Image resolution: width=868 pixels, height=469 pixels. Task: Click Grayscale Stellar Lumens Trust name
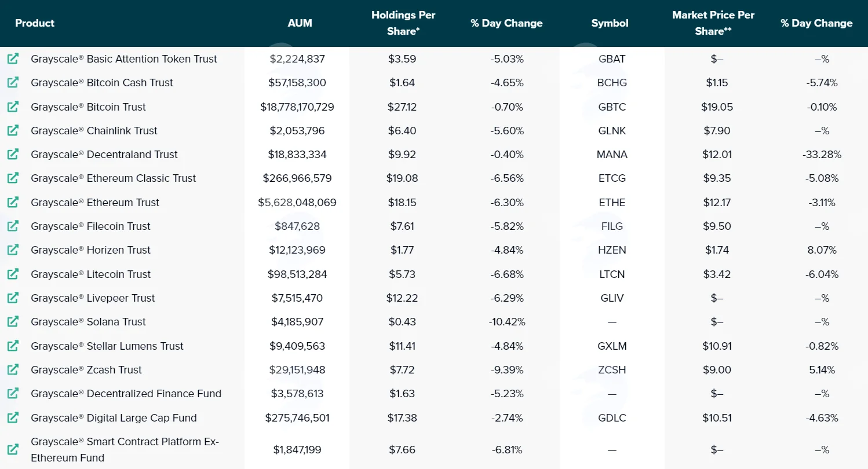(x=107, y=346)
